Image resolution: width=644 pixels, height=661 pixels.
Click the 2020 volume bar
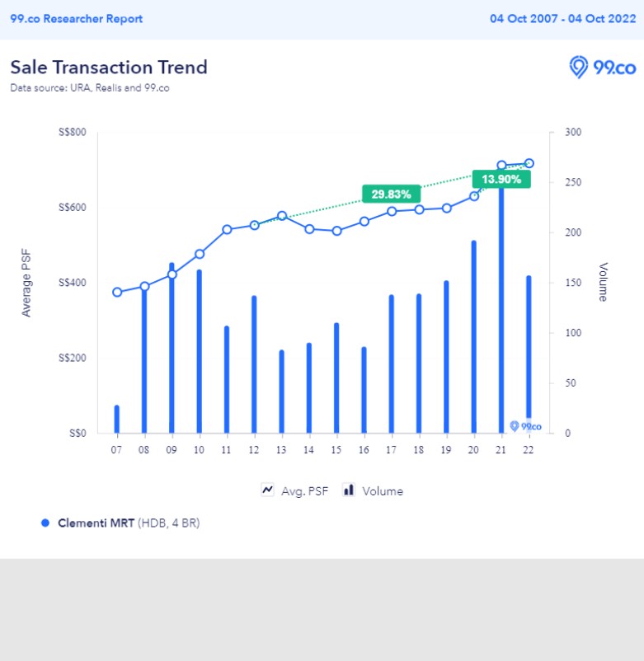[x=474, y=336]
